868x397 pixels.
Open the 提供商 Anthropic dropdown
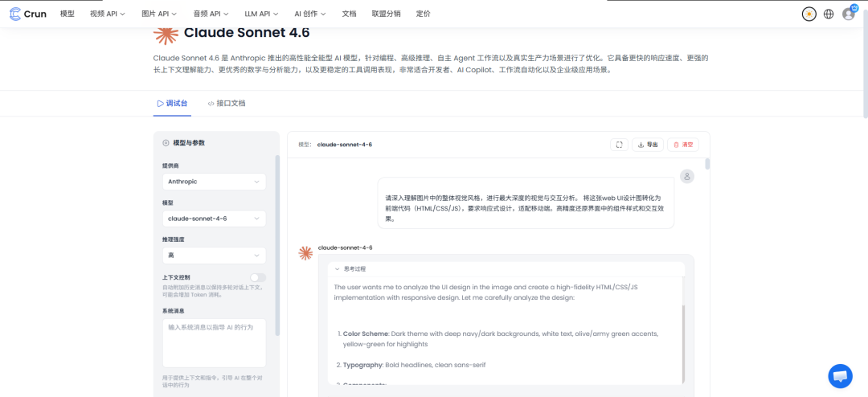coord(214,182)
